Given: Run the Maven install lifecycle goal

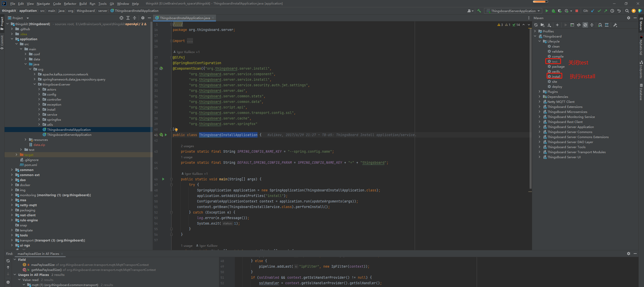Looking at the screenshot, I should (556, 76).
